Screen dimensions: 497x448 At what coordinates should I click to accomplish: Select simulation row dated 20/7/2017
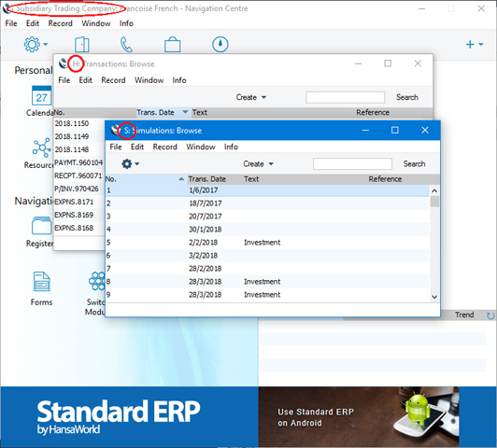pyautogui.click(x=267, y=217)
